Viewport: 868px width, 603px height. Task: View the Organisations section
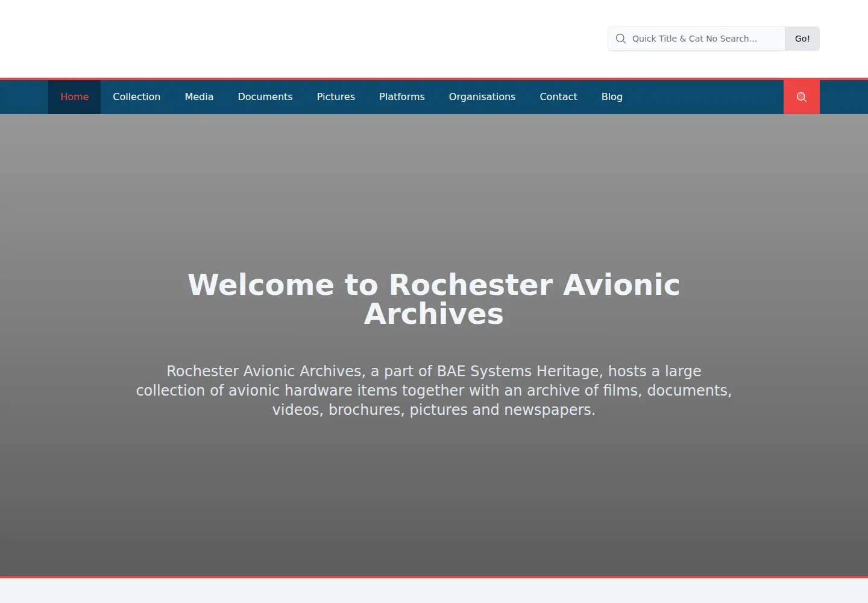click(482, 97)
